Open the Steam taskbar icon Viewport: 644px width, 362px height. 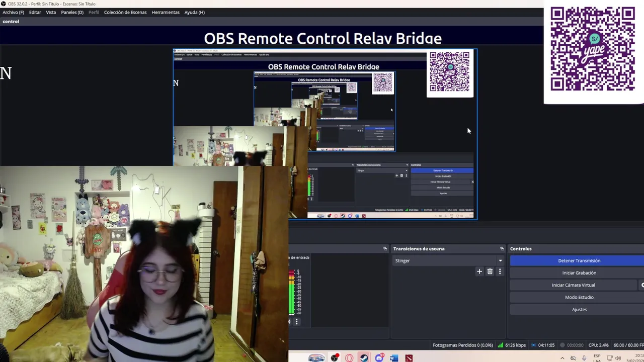point(364,358)
